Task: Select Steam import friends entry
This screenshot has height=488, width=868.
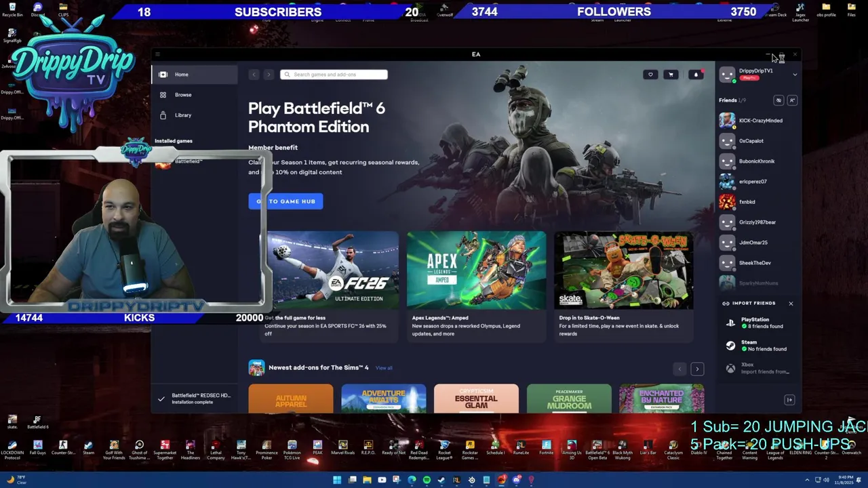Action: (x=757, y=346)
